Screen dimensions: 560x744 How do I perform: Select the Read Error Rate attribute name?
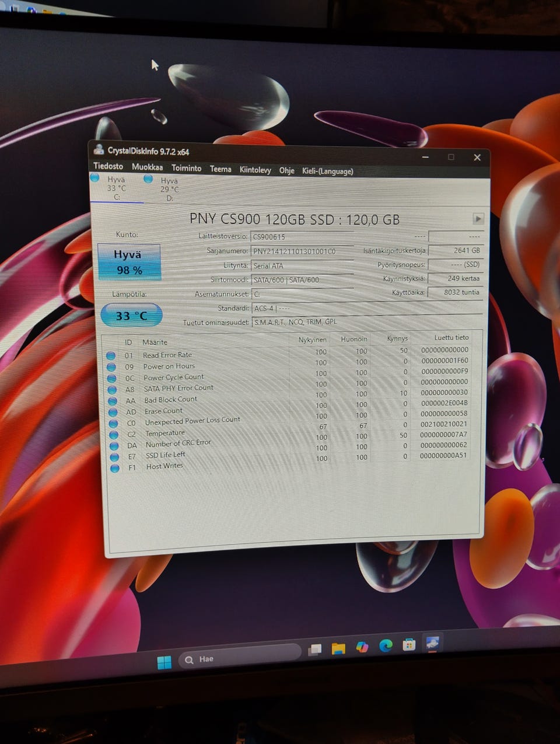pyautogui.click(x=167, y=355)
